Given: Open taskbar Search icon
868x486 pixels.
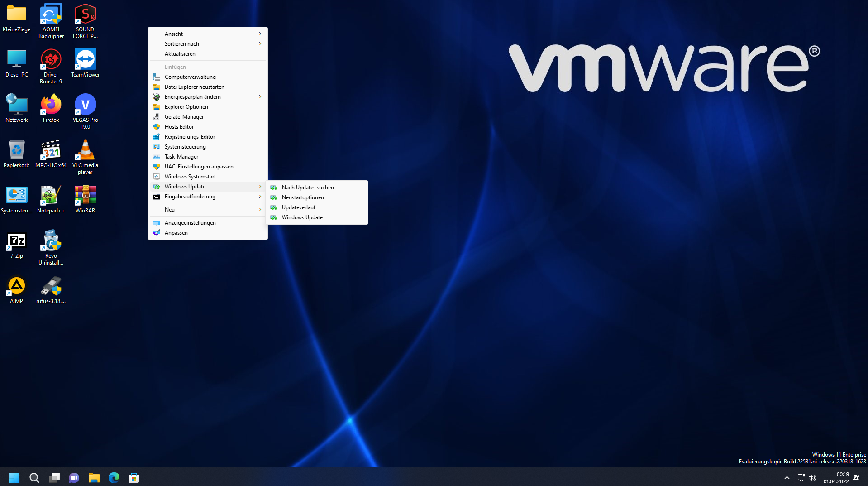Looking at the screenshot, I should (34, 478).
